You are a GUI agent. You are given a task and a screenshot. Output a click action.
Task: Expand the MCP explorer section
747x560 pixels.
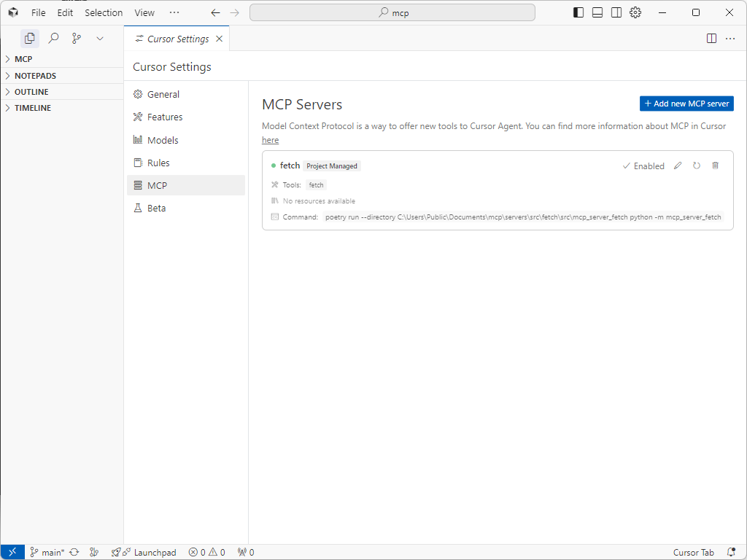(x=62, y=59)
